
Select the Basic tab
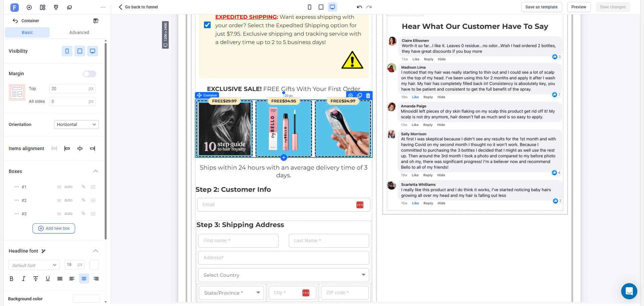tap(28, 33)
